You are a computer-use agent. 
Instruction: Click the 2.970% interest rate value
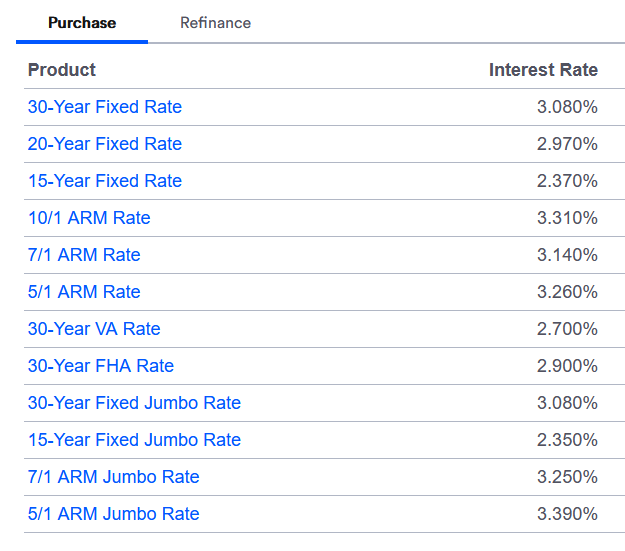tap(567, 144)
